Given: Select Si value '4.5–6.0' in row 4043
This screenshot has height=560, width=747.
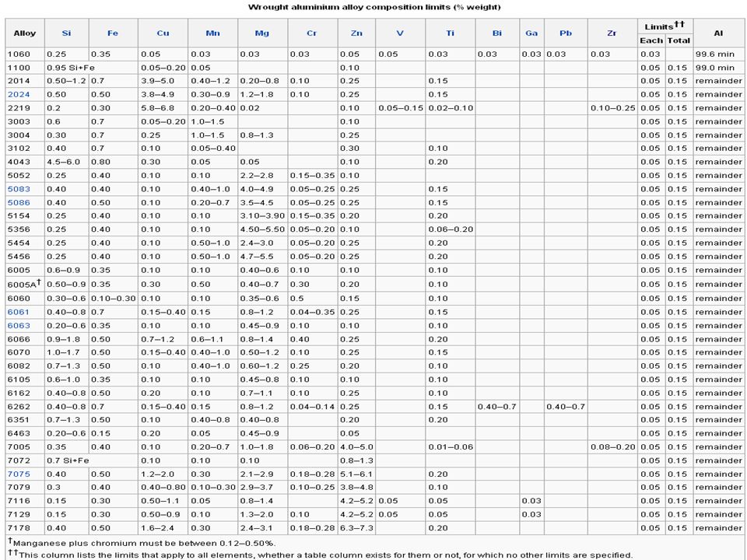Looking at the screenshot, I should click(x=63, y=162).
